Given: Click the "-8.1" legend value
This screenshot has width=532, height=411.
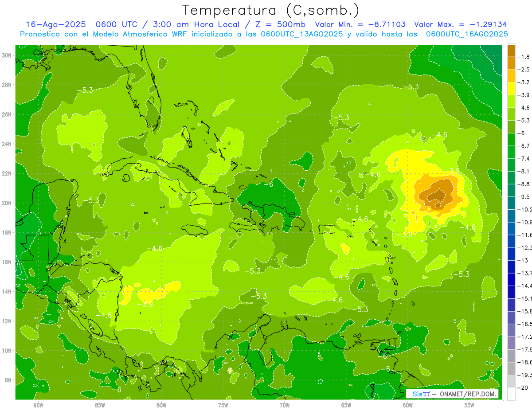Looking at the screenshot, I should click(x=524, y=171).
